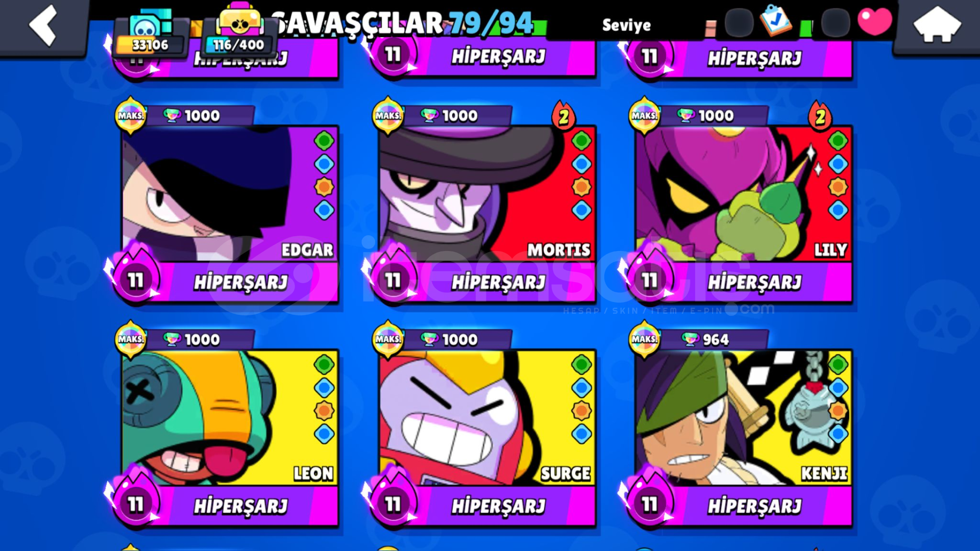Tap Surge's orange gear indicator
Image resolution: width=980 pixels, height=551 pixels.
581,411
